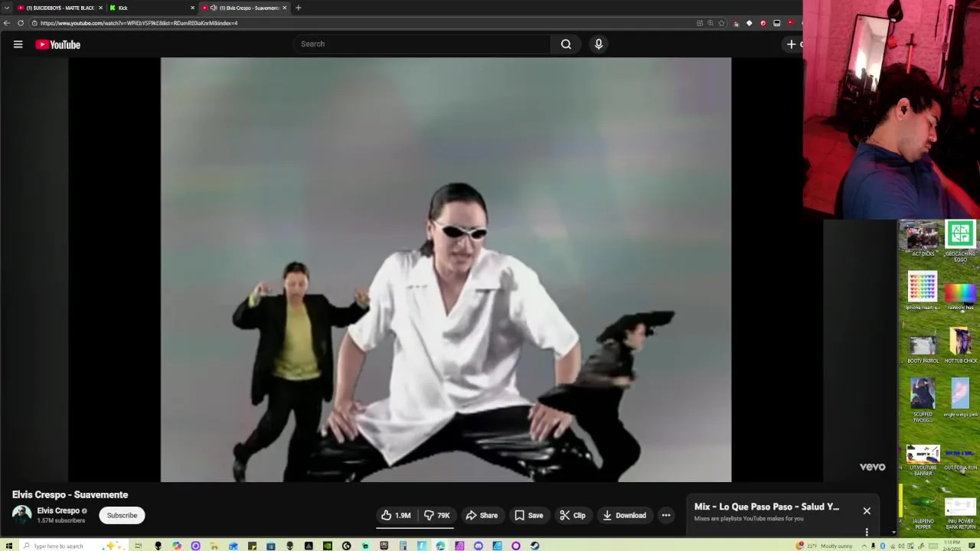This screenshot has width=980, height=551.
Task: Open the JALEPENO PEPPER desktop file
Action: click(923, 513)
